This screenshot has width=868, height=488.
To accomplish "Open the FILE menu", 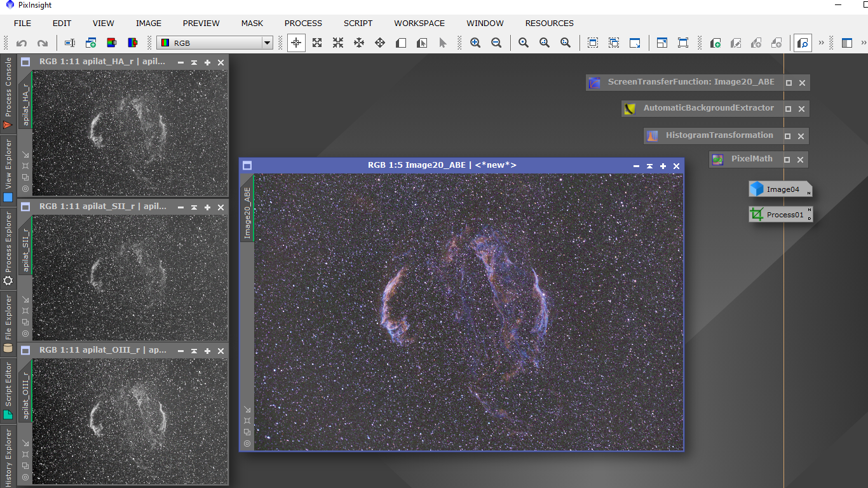I will 22,23.
